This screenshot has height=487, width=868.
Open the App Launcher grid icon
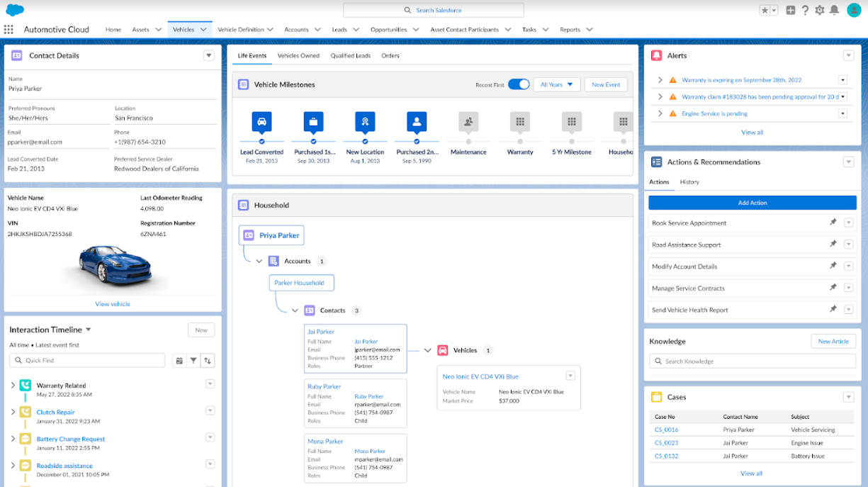[x=9, y=30]
